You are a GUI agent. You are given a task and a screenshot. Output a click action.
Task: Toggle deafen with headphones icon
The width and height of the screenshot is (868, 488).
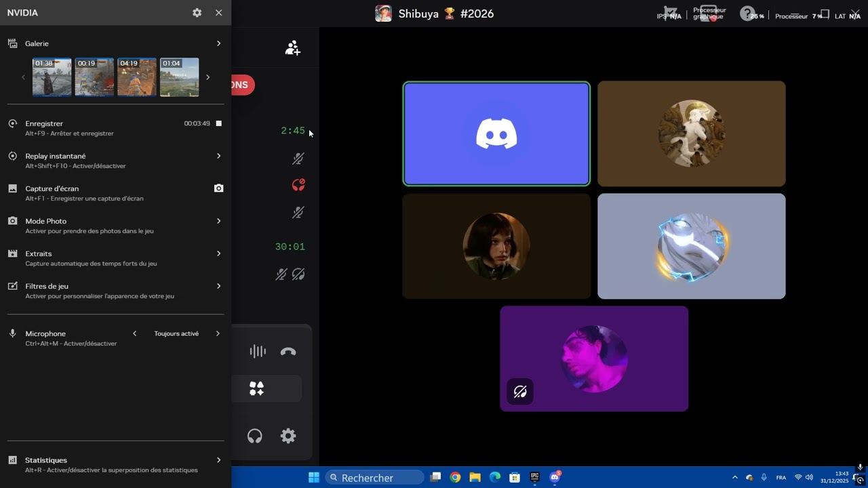(x=255, y=436)
